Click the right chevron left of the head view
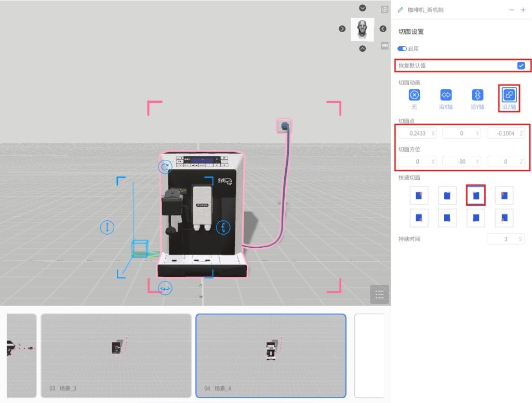This screenshot has height=403, width=532. 342,29
